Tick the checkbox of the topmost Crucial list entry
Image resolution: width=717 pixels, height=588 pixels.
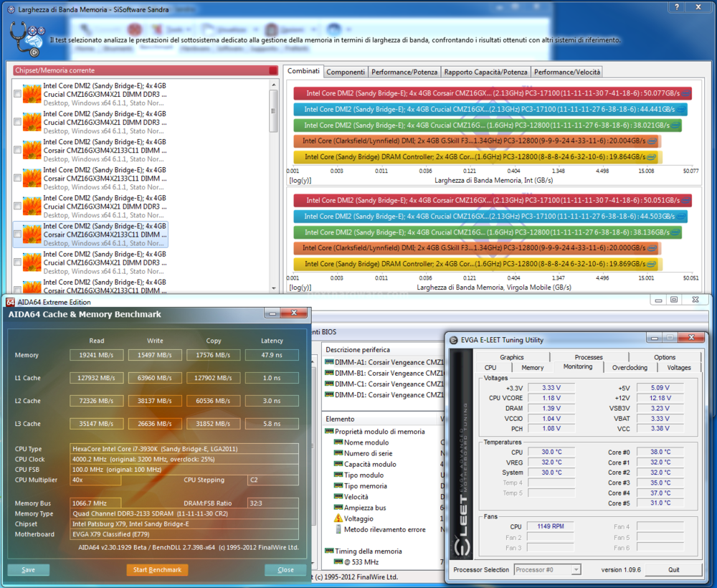pyautogui.click(x=17, y=94)
